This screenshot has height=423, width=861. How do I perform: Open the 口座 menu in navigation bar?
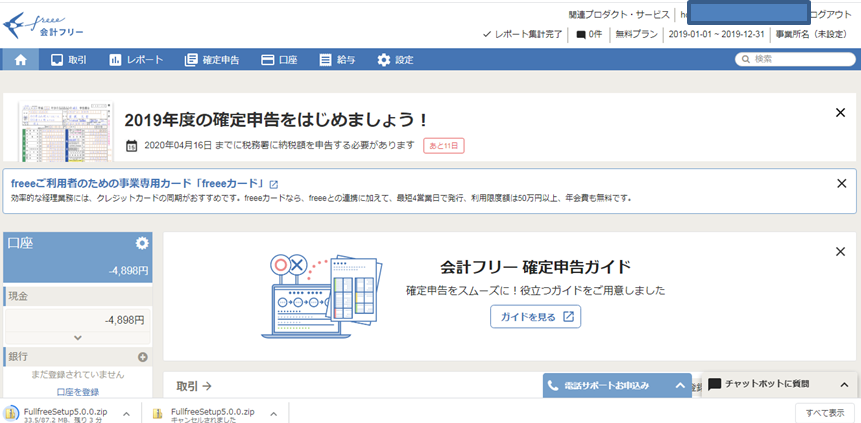click(279, 60)
